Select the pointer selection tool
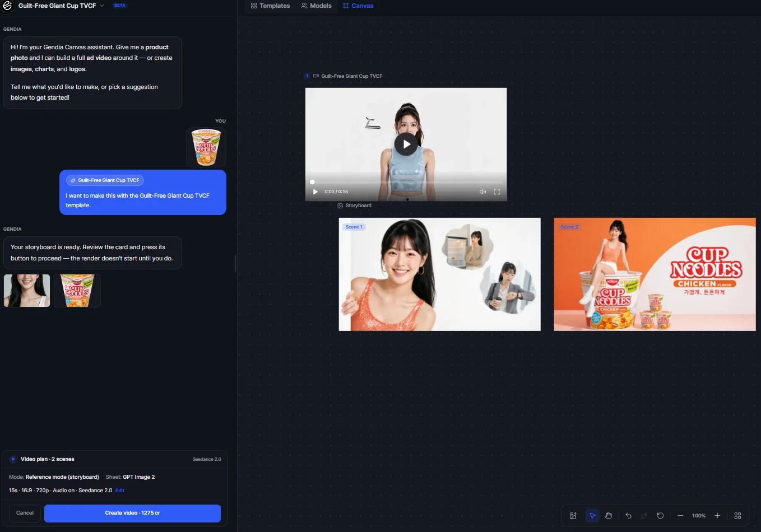The image size is (761, 532). pyautogui.click(x=592, y=516)
